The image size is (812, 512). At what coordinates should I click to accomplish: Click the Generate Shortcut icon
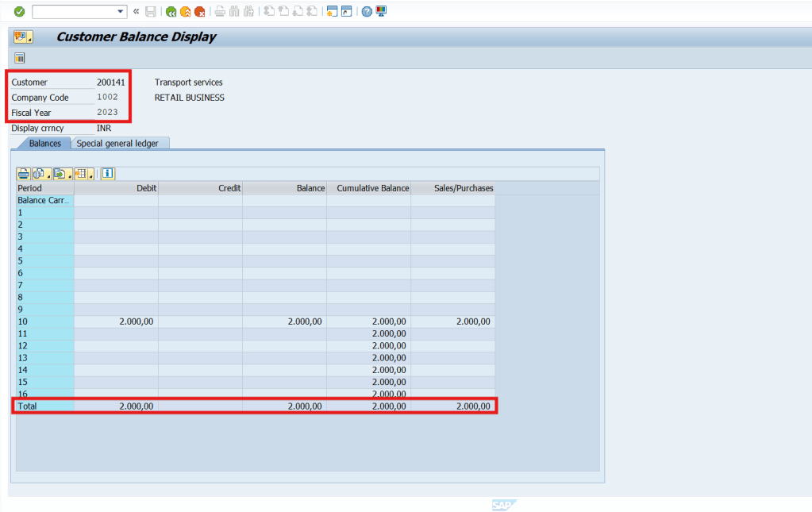coord(346,11)
